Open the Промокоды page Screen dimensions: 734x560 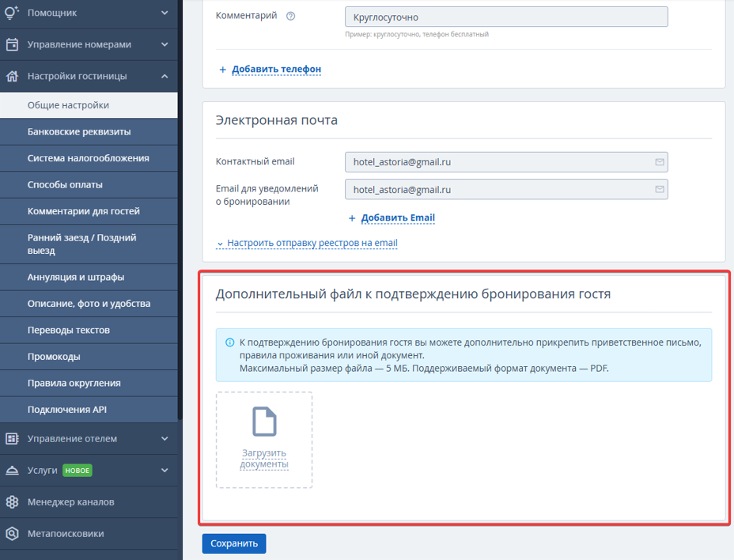coord(89,357)
